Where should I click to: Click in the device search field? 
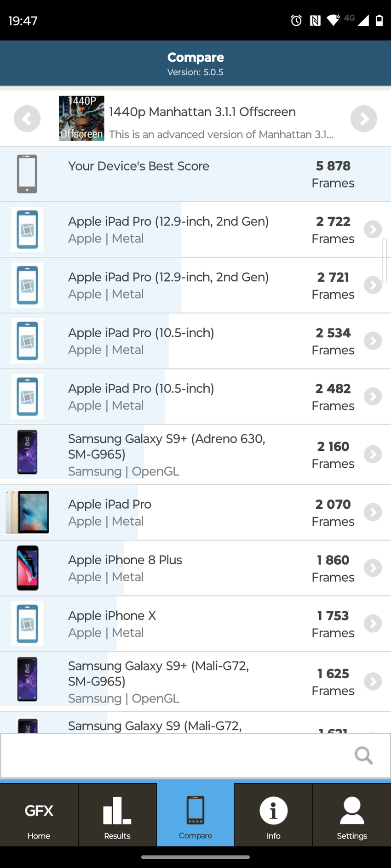point(175,755)
